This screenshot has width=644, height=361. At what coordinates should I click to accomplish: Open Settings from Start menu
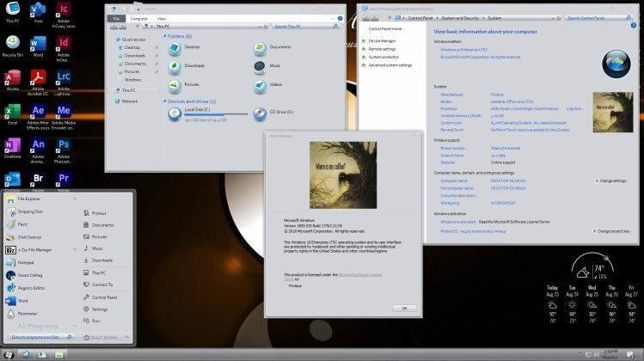[x=95, y=309]
